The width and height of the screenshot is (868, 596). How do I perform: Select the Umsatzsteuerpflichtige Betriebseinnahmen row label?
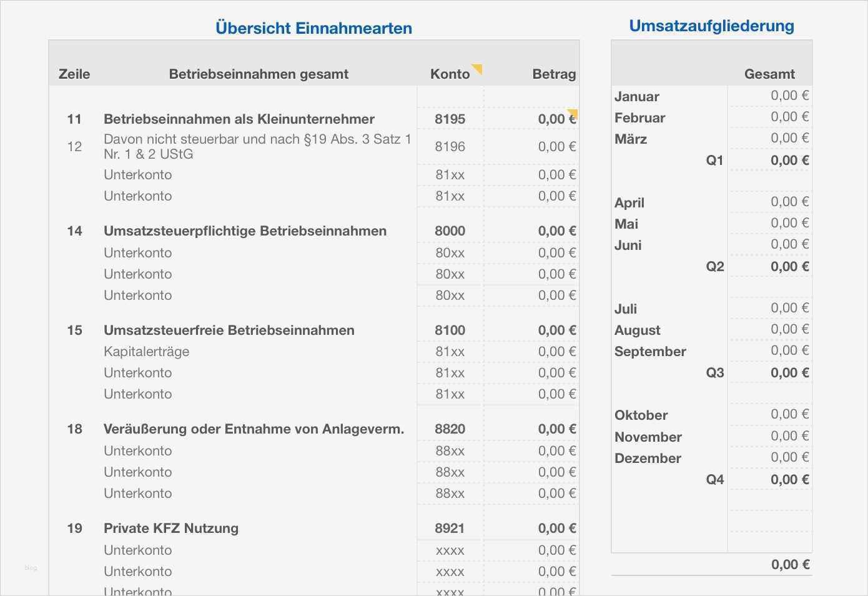[x=245, y=231]
